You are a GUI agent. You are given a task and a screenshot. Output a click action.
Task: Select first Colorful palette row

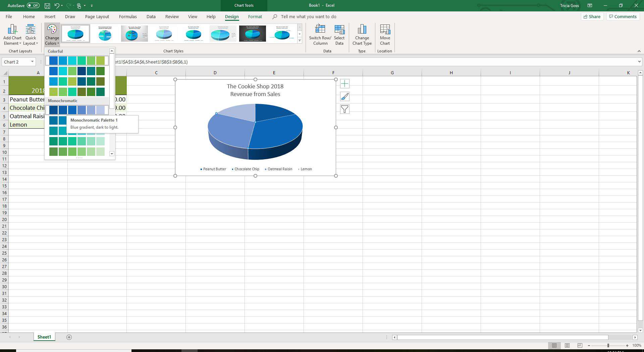[77, 60]
